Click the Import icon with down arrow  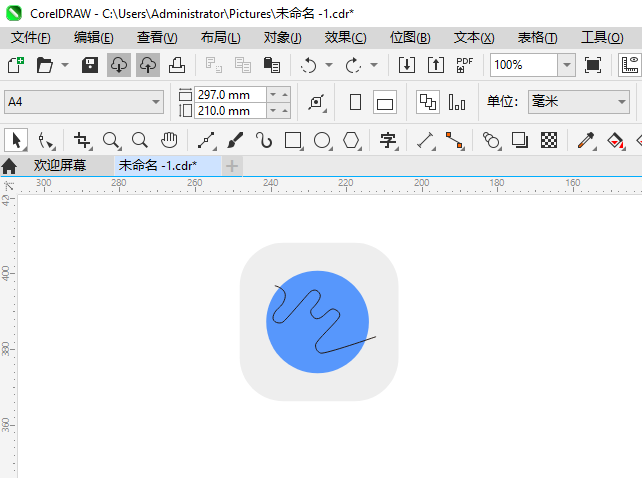pos(407,65)
